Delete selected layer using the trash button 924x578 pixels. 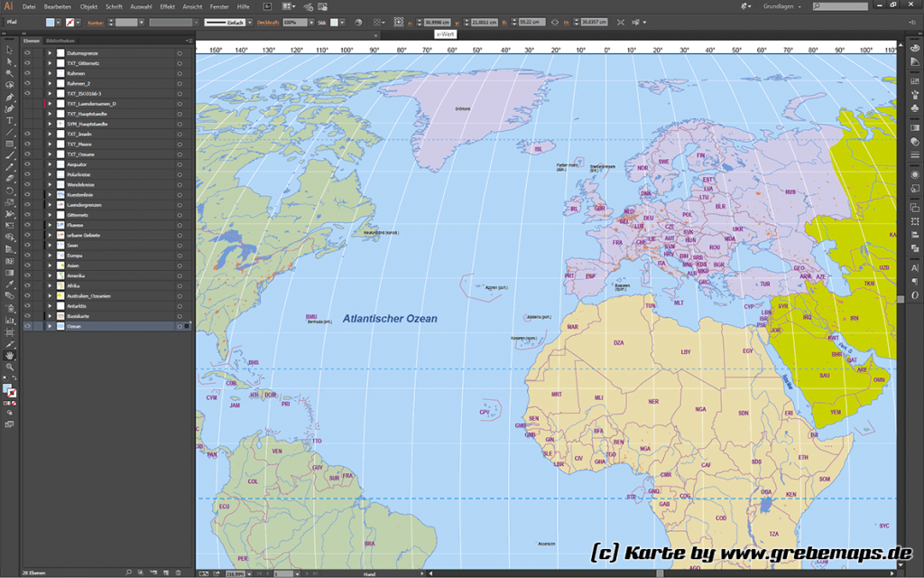pyautogui.click(x=178, y=571)
